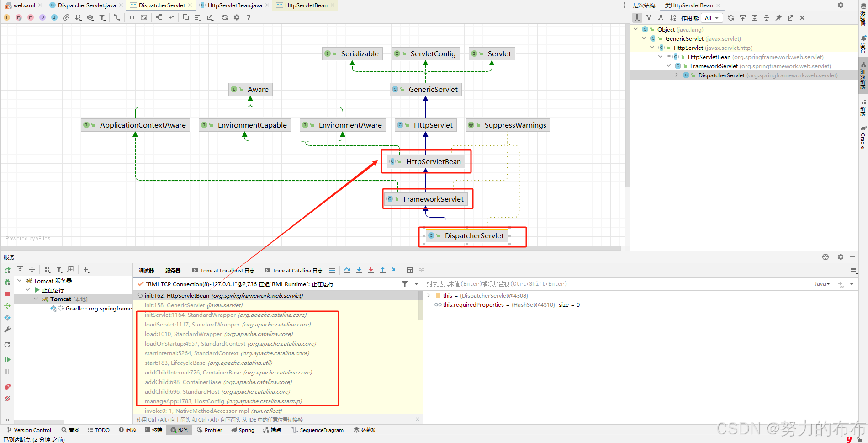Open Tomcat Catalina 日志 tab

[294, 271]
